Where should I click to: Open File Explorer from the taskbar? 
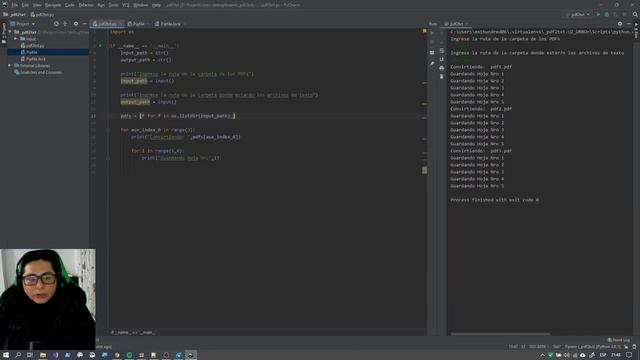(x=42, y=355)
